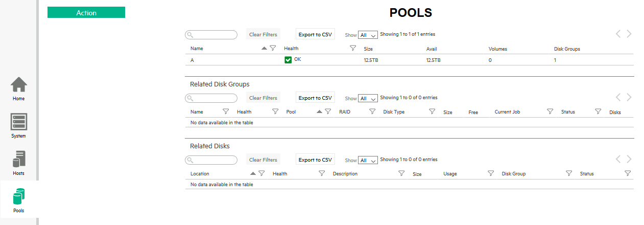Sort Disk Groups by Disks column header
644x225 pixels.
[x=615, y=112]
